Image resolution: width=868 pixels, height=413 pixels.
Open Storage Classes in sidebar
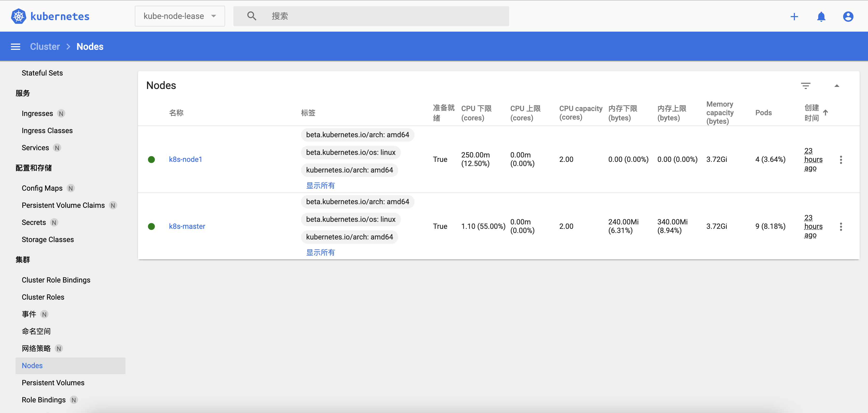[x=47, y=240]
